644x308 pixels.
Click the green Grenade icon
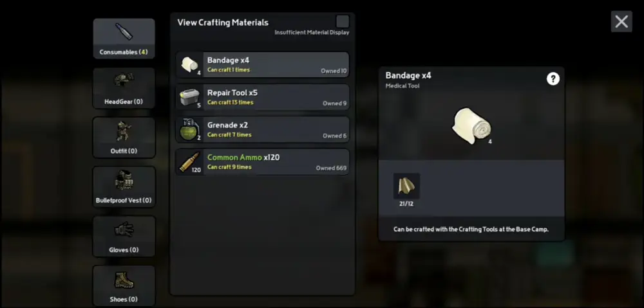point(189,130)
